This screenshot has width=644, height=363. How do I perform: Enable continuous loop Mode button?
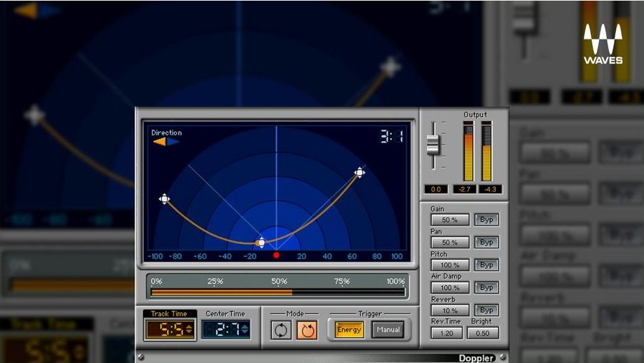tap(281, 330)
